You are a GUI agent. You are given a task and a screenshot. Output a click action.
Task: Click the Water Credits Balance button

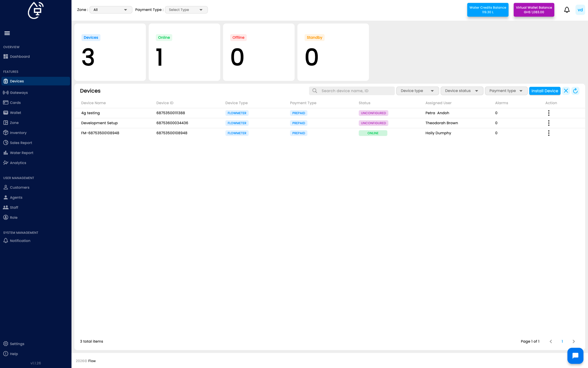click(x=488, y=10)
